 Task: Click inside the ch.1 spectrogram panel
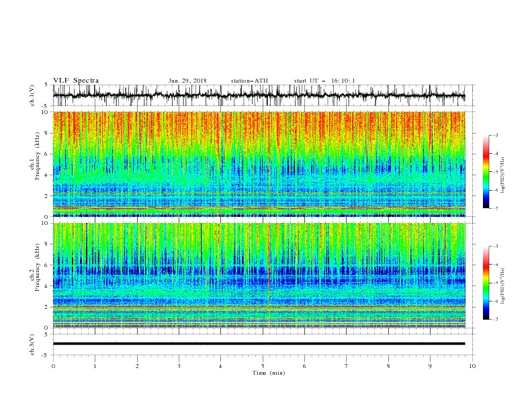pos(259,164)
